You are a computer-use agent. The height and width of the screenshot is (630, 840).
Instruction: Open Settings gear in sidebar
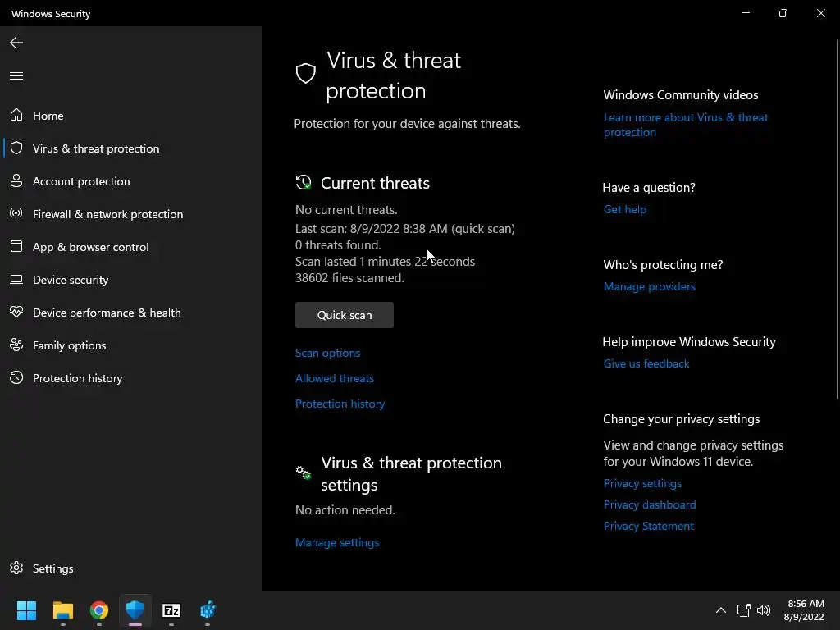pyautogui.click(x=16, y=568)
